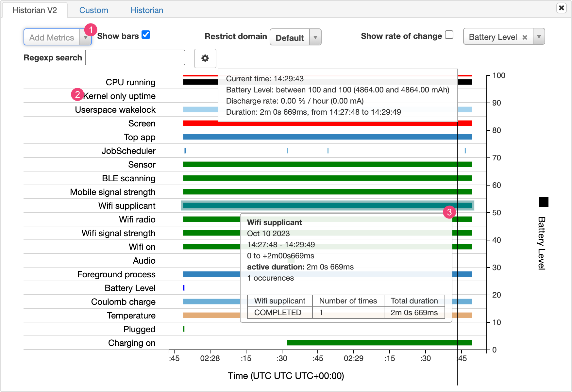Expand the Add Metrics dropdown
This screenshot has height=392, width=572.
[86, 37]
